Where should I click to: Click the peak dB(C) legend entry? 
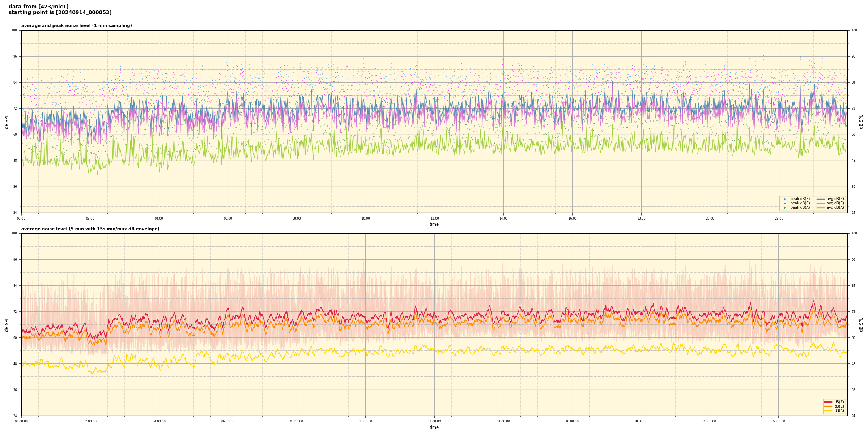tap(800, 203)
